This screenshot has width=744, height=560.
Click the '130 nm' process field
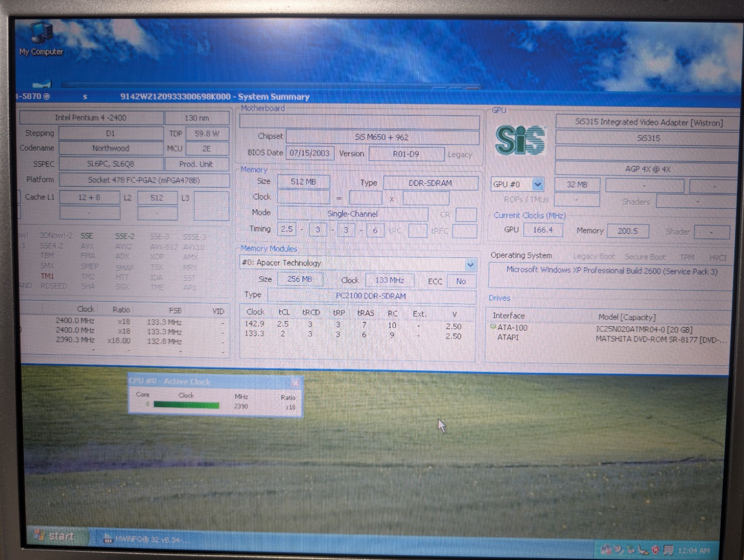pos(197,118)
